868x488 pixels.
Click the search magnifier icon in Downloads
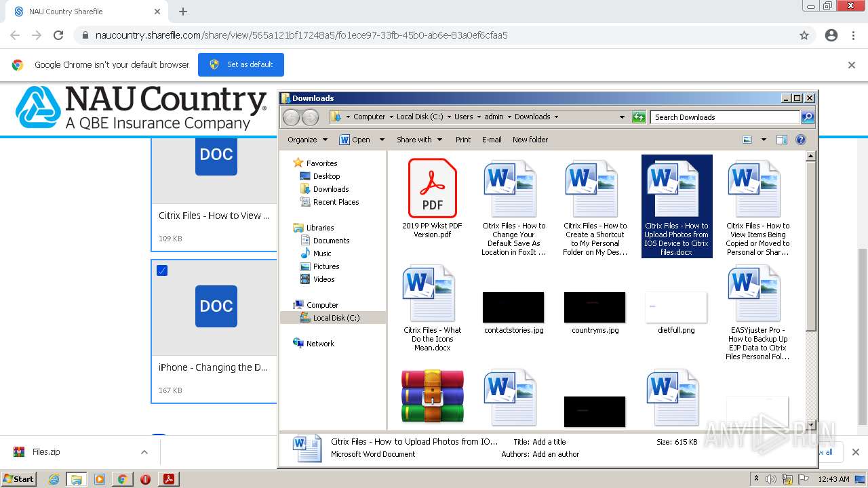tap(807, 117)
